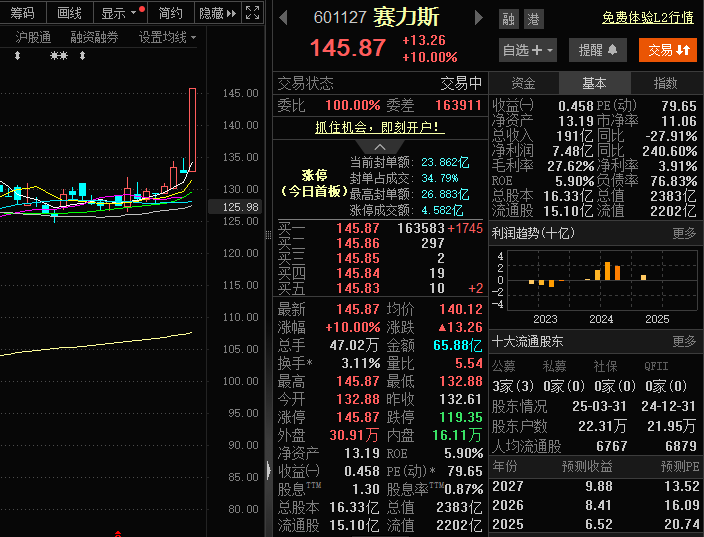Select the 买一 price 145.87
Viewport: 704px width, 537px height.
(358, 228)
